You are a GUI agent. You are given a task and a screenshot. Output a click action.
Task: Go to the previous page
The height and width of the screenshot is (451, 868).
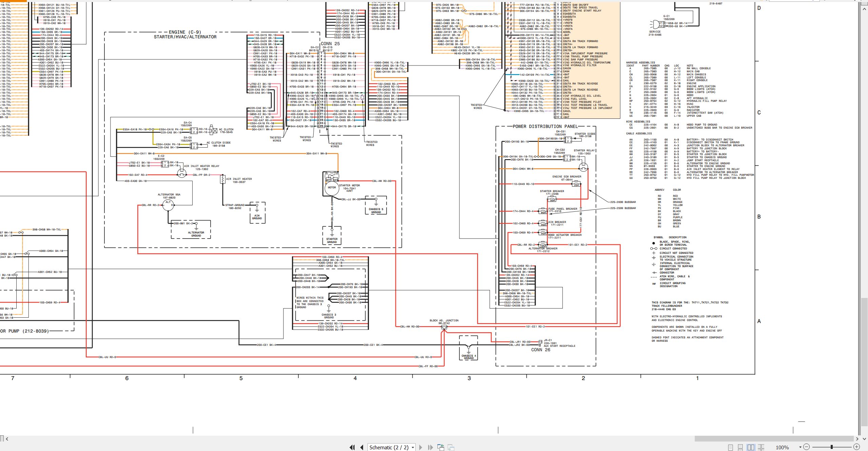[x=362, y=447]
